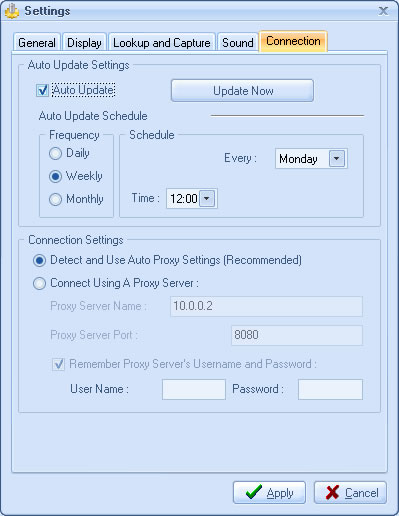Switch to the General tab

pyautogui.click(x=37, y=42)
